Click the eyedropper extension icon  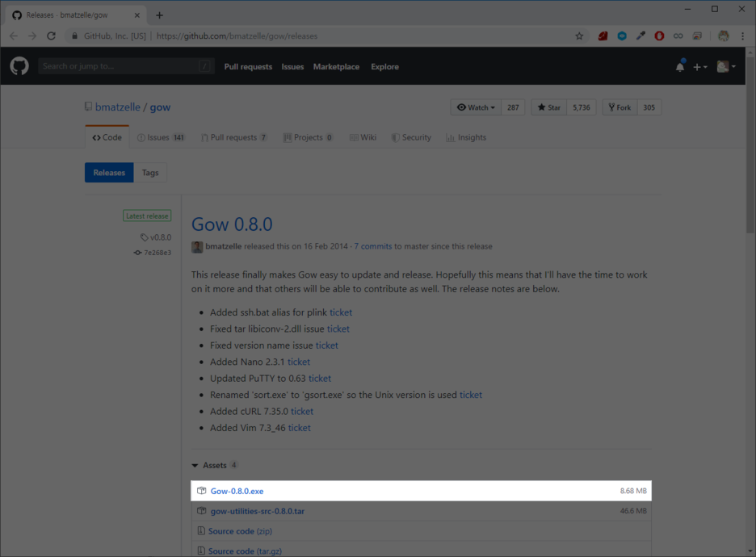tap(640, 36)
